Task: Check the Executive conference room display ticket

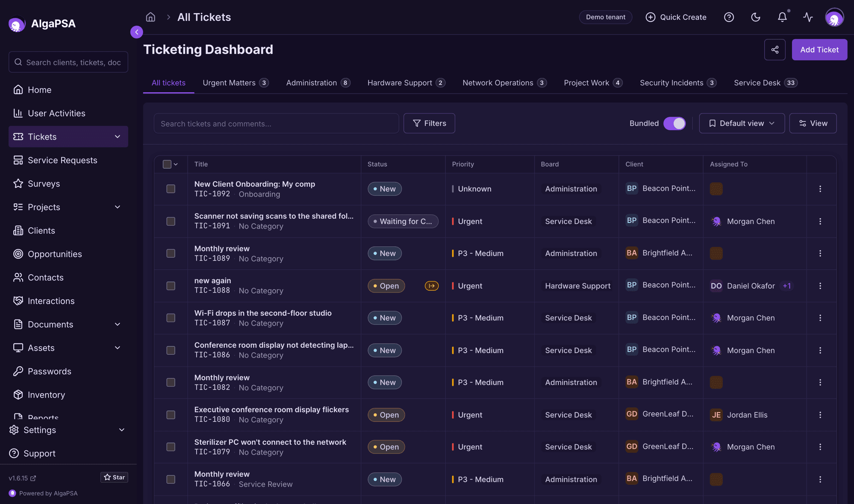Action: [171, 415]
